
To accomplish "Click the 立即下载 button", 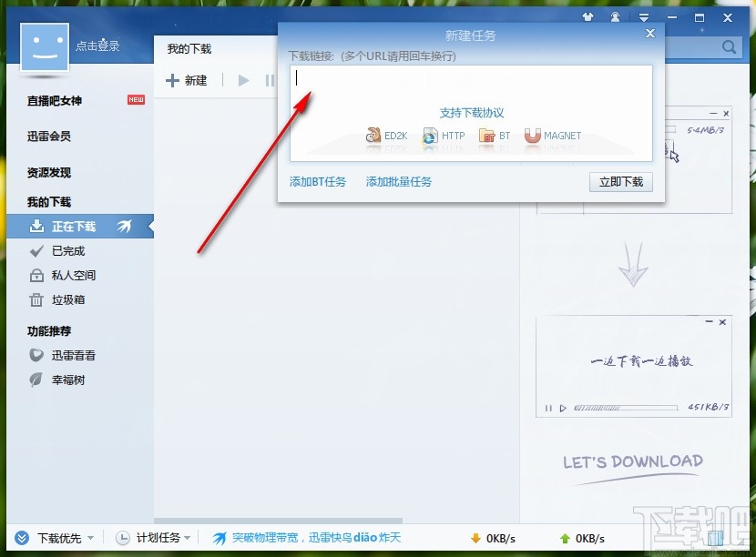I will click(x=621, y=182).
